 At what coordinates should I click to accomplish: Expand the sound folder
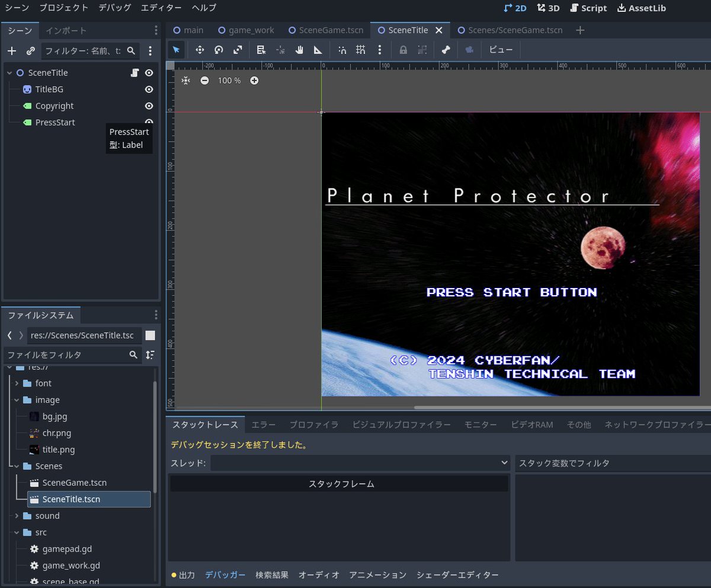(17, 516)
